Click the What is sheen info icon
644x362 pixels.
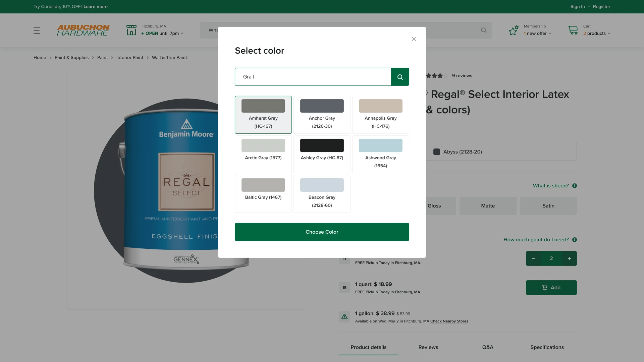pos(575,186)
